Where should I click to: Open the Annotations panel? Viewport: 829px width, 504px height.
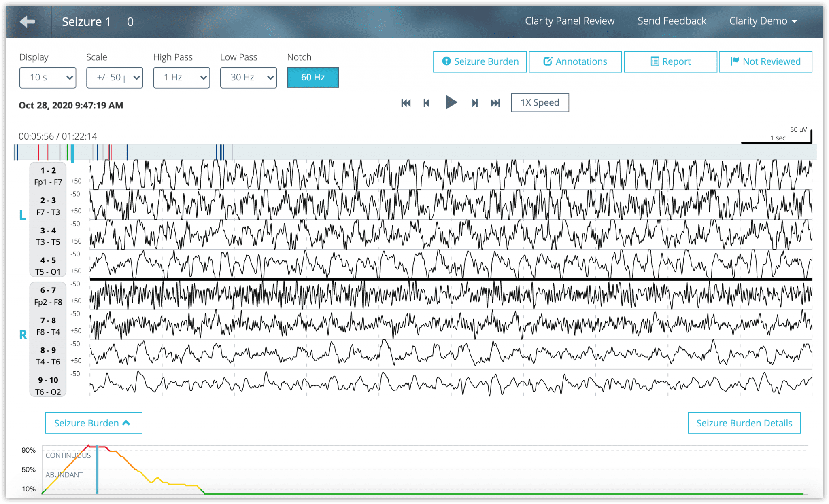point(575,61)
